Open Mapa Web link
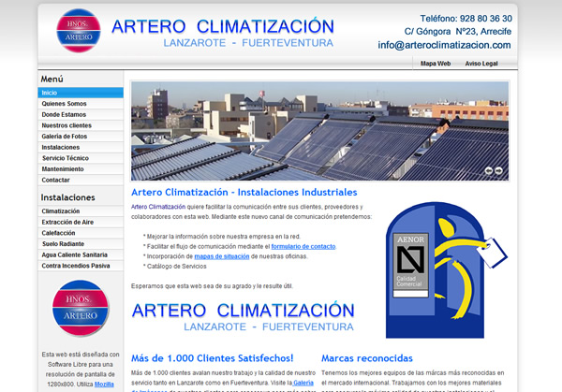Viewport: 562px width, 392px height. click(436, 64)
